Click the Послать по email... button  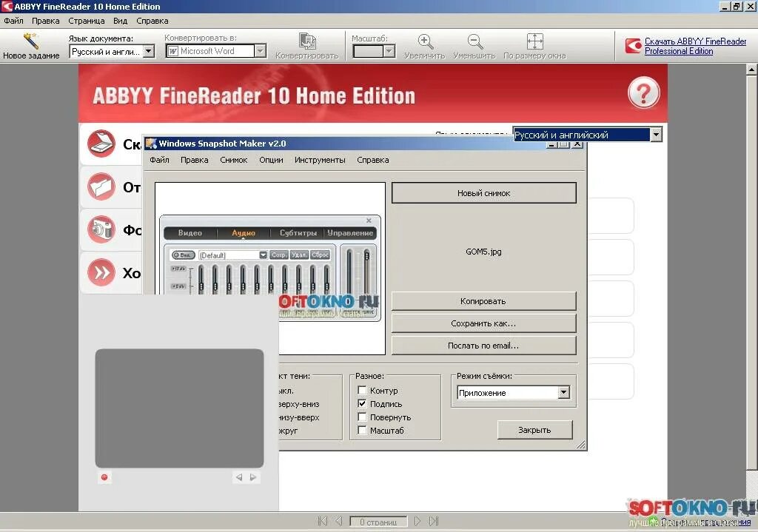point(483,346)
